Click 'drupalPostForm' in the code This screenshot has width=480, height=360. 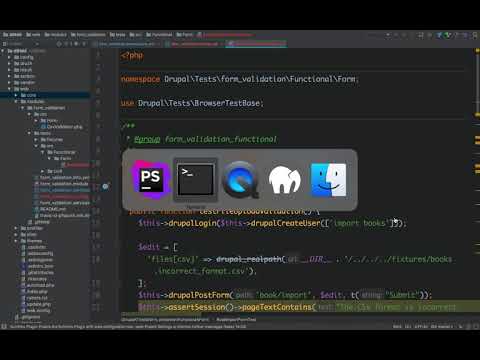[x=199, y=295]
